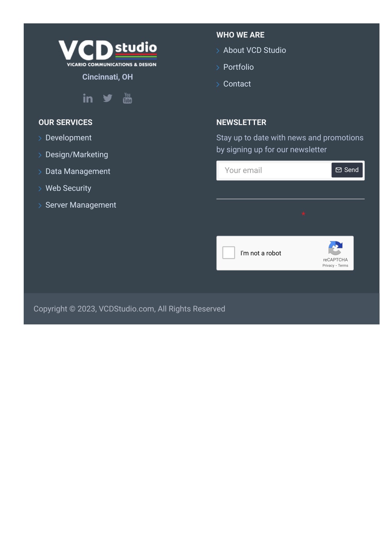This screenshot has width=392, height=555.
Task: Open the Server Management link
Action: pyautogui.click(x=81, y=205)
